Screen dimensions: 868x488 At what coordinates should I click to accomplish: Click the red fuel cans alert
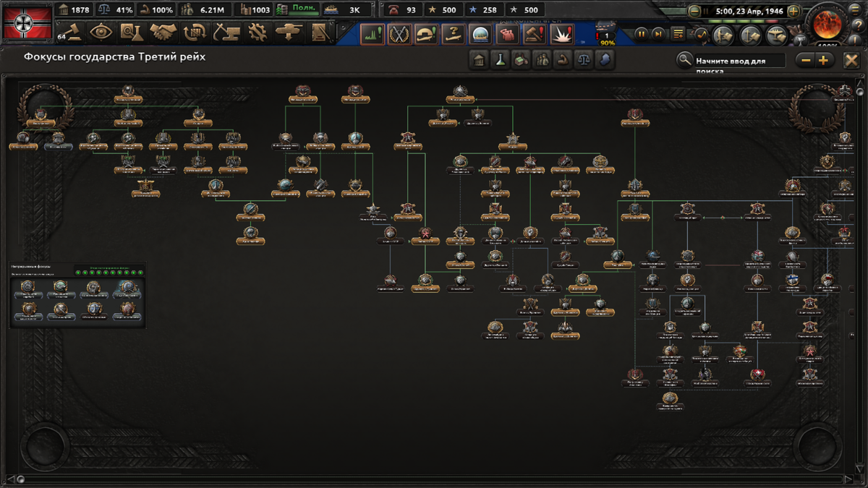click(x=508, y=34)
